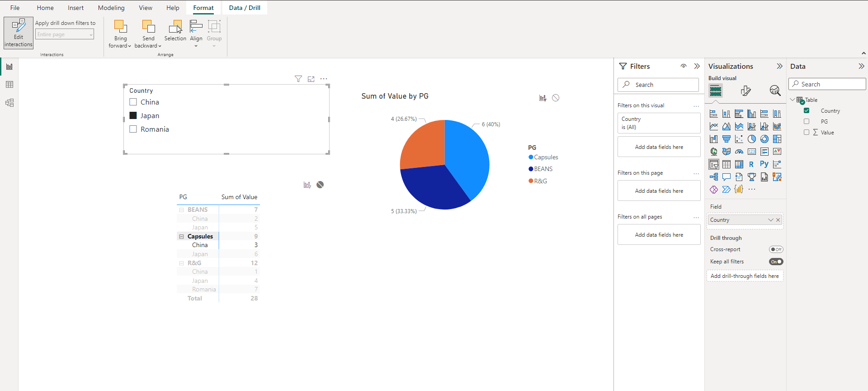Switch off Keep all filters toggle
The width and height of the screenshot is (868, 391).
coord(776,262)
